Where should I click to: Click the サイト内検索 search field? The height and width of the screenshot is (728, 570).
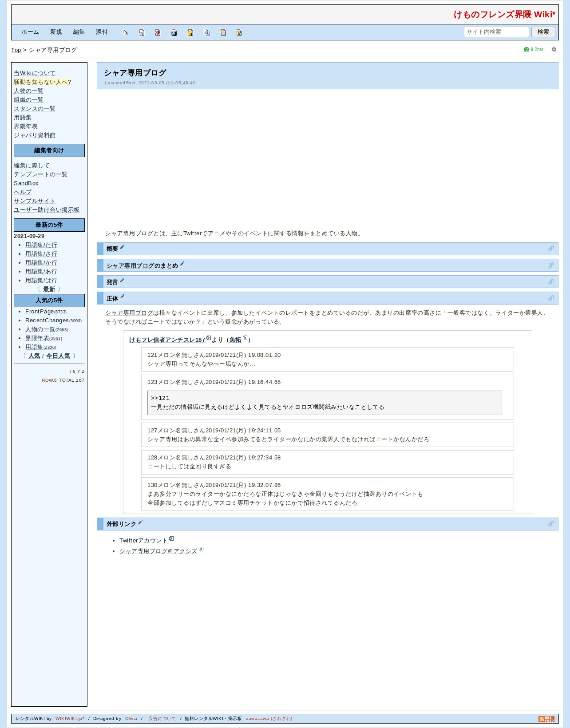coord(496,32)
